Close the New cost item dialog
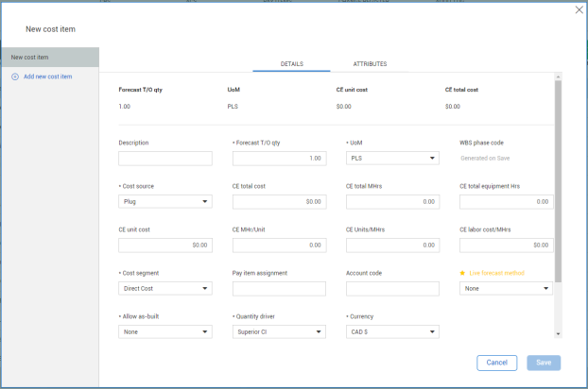The image size is (588, 389). pyautogui.click(x=579, y=9)
